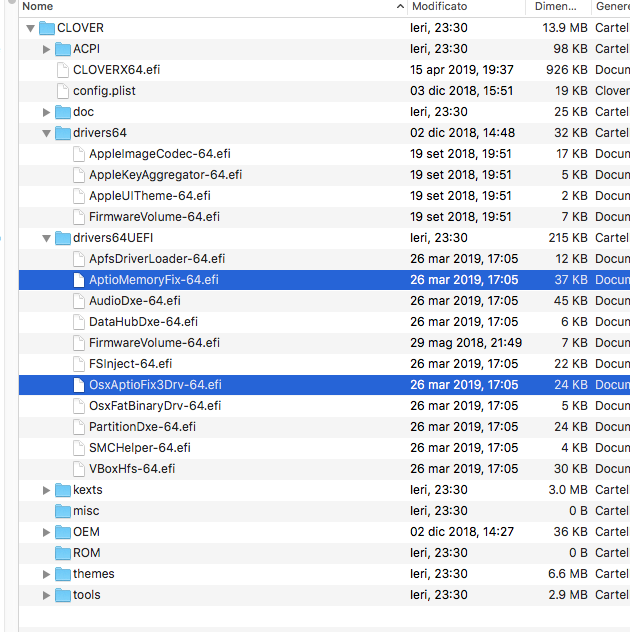Click the themes folder icon
The width and height of the screenshot is (630, 632).
(63, 574)
